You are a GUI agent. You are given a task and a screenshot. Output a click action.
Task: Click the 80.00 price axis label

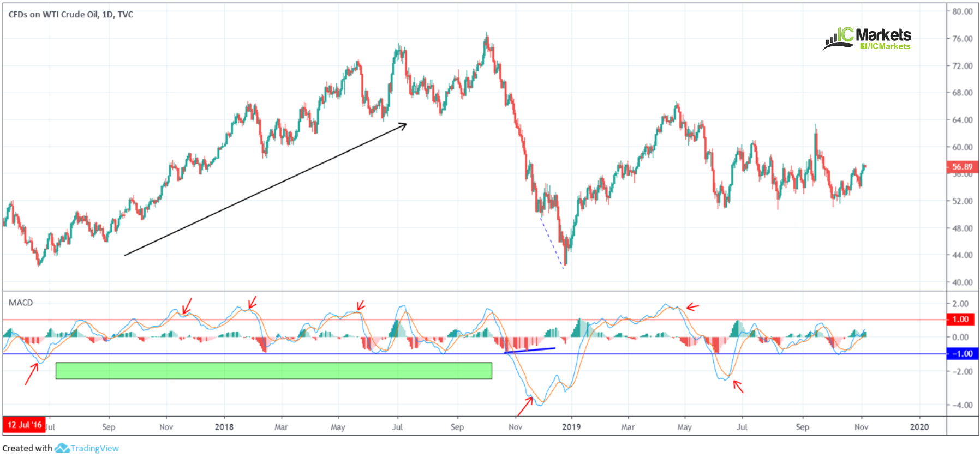click(x=963, y=11)
